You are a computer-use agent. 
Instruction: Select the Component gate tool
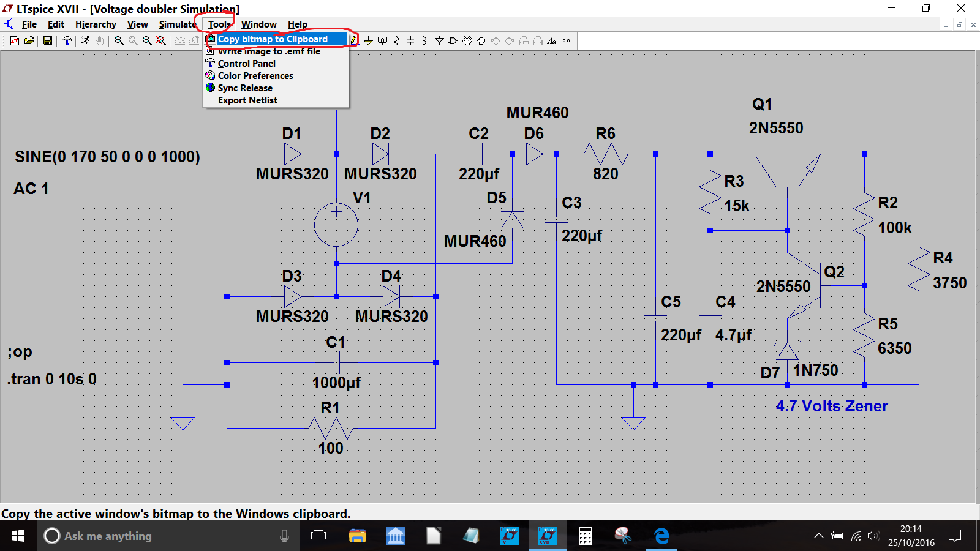click(453, 41)
